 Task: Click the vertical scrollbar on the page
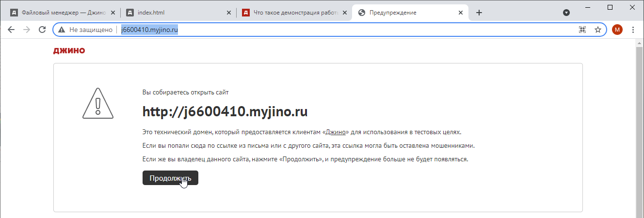click(x=639, y=131)
